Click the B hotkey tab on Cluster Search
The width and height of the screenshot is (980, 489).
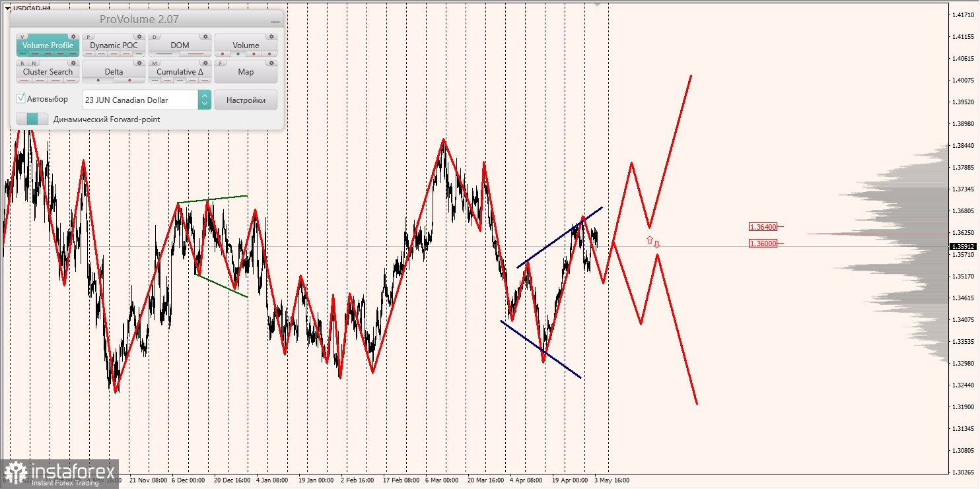[x=22, y=63]
